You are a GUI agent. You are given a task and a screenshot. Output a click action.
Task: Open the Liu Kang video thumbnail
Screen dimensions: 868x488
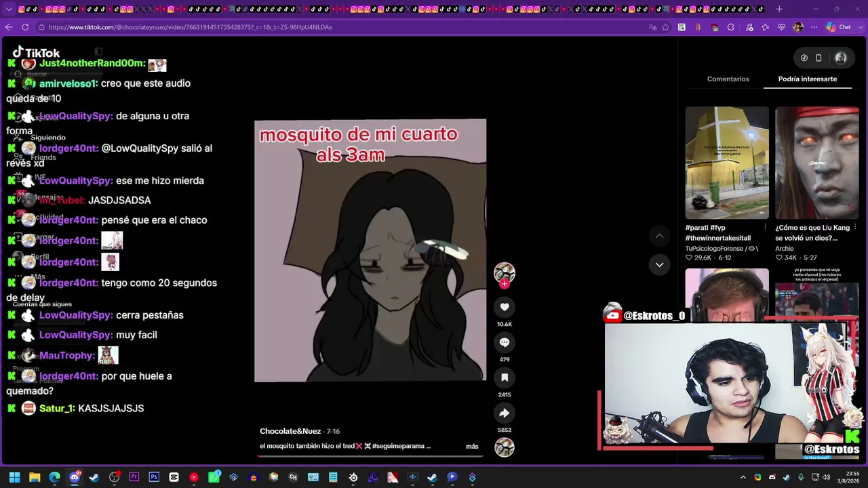click(x=816, y=163)
